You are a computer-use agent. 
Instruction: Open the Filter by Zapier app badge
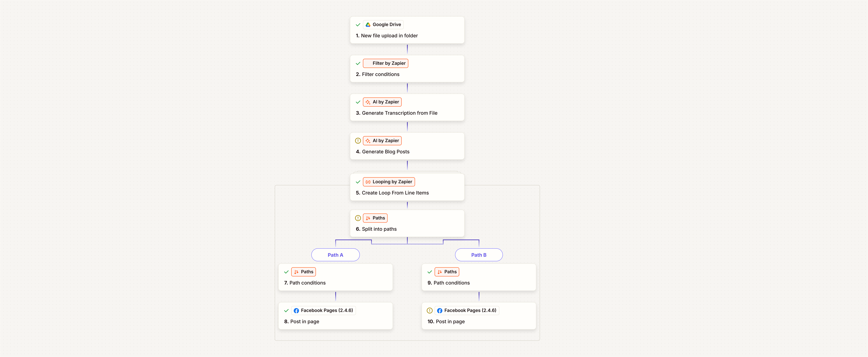pyautogui.click(x=385, y=63)
